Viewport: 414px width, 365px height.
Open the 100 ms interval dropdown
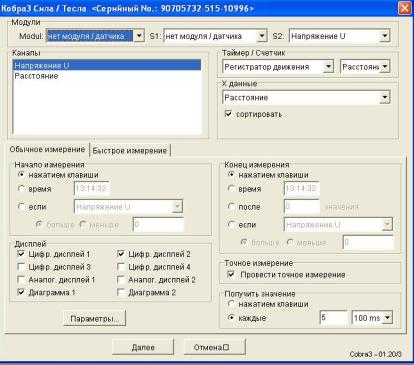point(387,318)
